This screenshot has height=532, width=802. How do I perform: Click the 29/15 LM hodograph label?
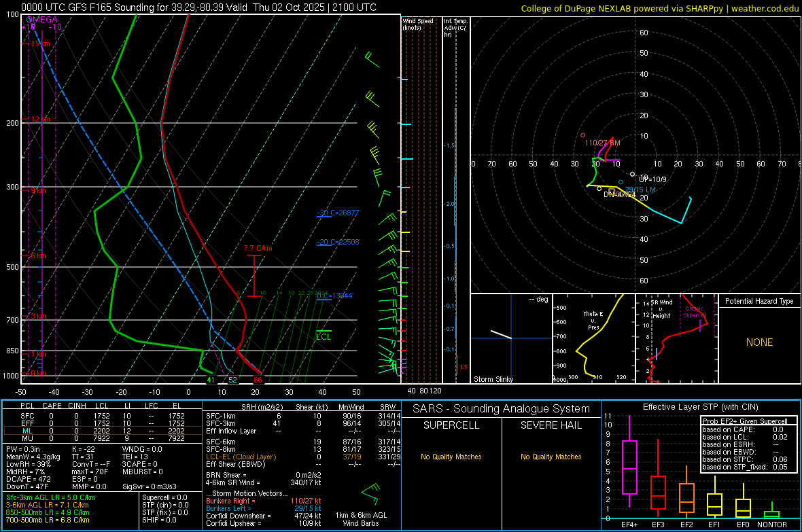click(x=640, y=190)
